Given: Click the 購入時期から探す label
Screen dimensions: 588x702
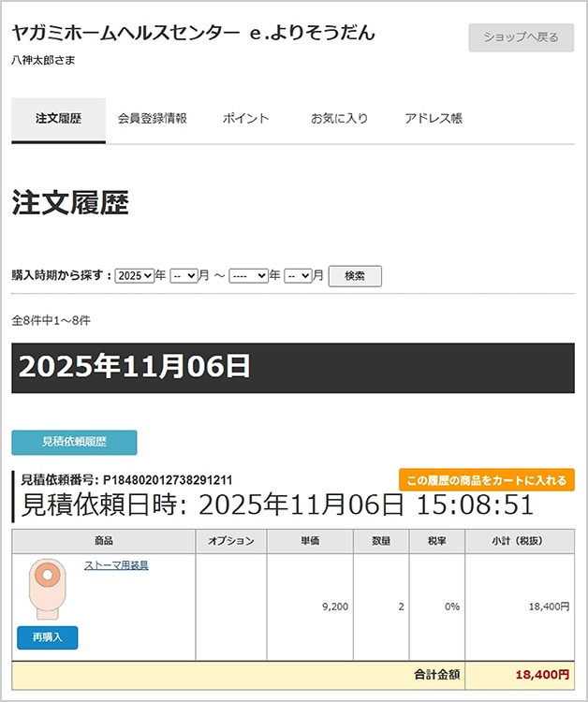Looking at the screenshot, I should (62, 275).
